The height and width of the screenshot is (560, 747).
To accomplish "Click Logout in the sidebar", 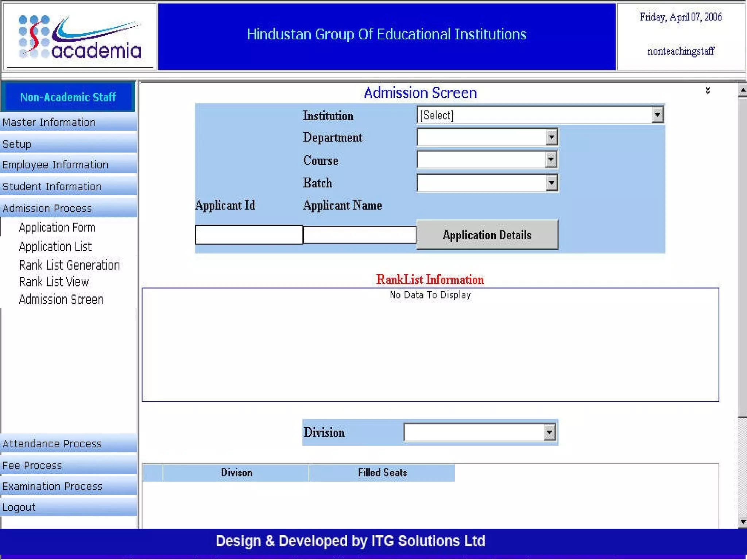I will click(x=19, y=507).
